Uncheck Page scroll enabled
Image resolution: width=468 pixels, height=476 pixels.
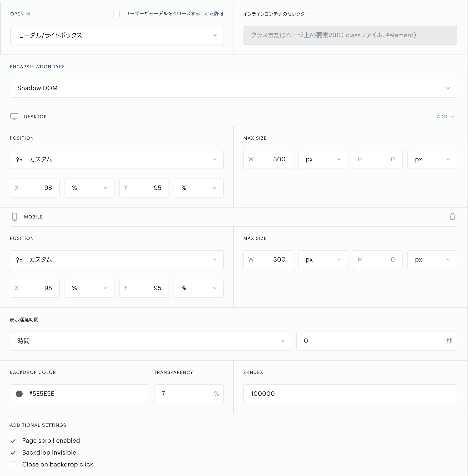pyautogui.click(x=13, y=441)
